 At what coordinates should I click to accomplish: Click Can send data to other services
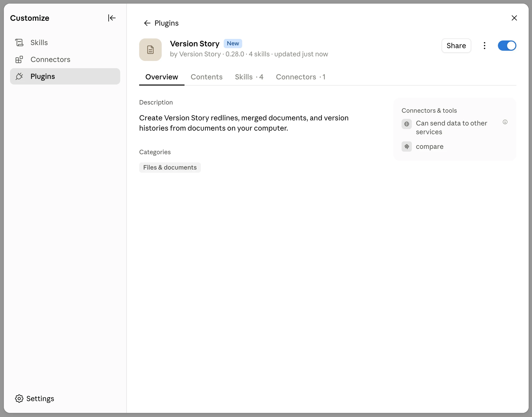451,128
